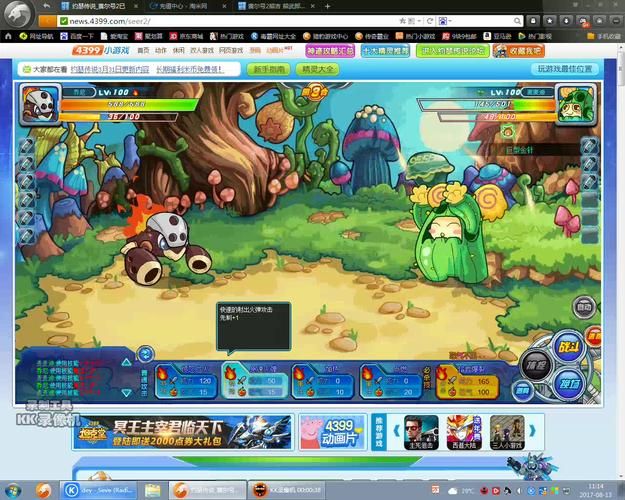The image size is (625, 500).
Task: Use the golden ultimate skill with power 165
Action: pos(468,382)
